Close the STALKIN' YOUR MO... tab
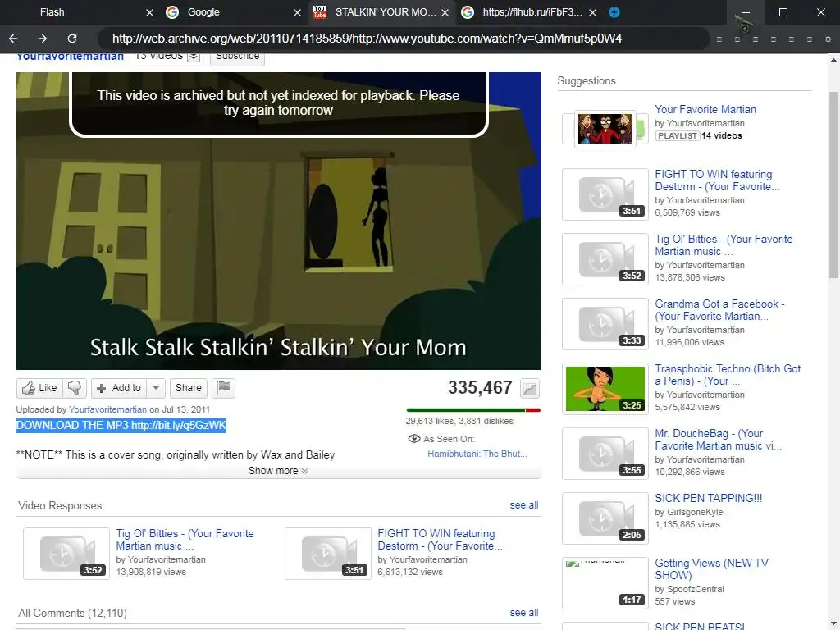This screenshot has width=840, height=630. click(445, 12)
